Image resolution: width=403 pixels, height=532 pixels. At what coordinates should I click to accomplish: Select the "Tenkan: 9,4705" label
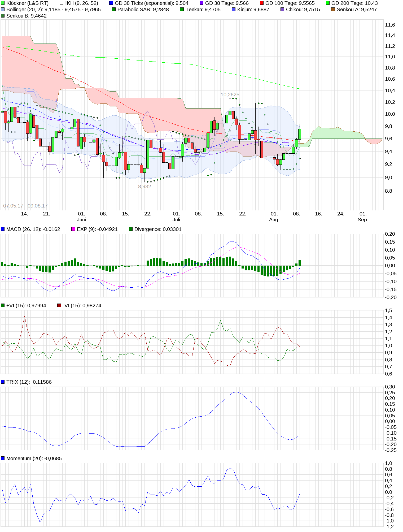pos(203,10)
